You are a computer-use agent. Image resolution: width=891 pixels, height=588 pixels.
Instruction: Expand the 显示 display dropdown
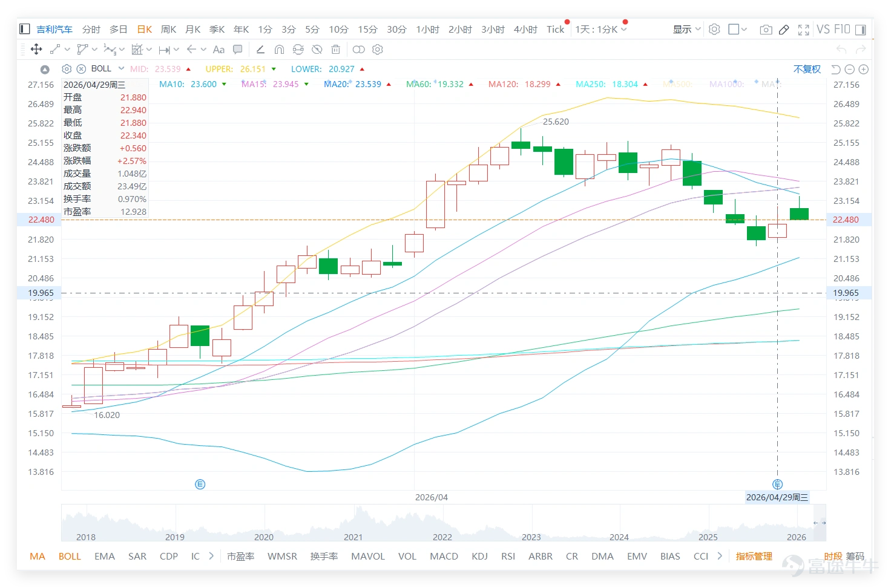tap(686, 29)
